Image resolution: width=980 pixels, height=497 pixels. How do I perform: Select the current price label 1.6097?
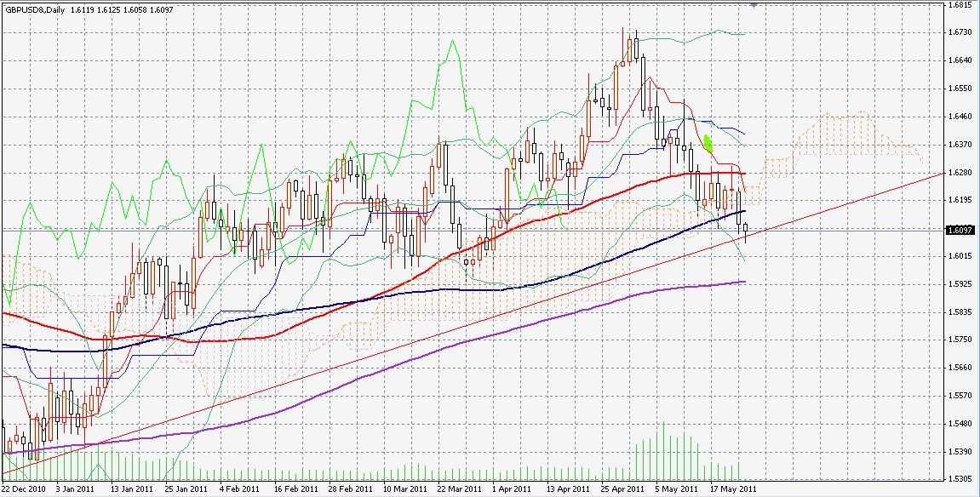[x=960, y=230]
